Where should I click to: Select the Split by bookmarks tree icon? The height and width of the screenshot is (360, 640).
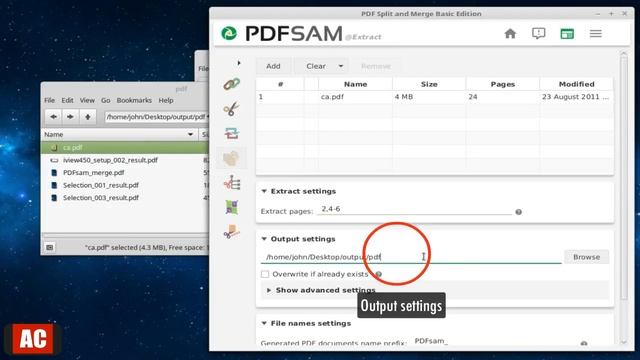tap(231, 183)
